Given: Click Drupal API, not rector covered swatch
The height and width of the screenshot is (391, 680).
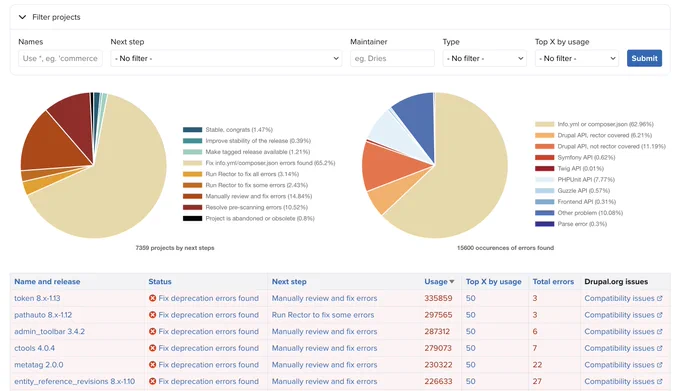Looking at the screenshot, I should 545,147.
